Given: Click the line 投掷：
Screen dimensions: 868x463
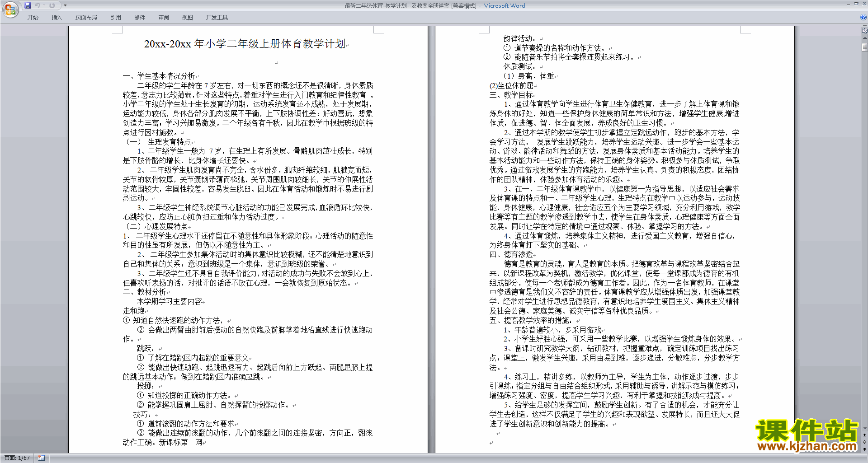Looking at the screenshot, I should point(146,386).
